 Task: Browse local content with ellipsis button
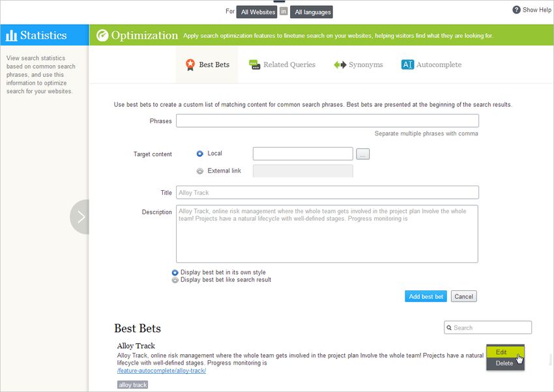click(363, 154)
